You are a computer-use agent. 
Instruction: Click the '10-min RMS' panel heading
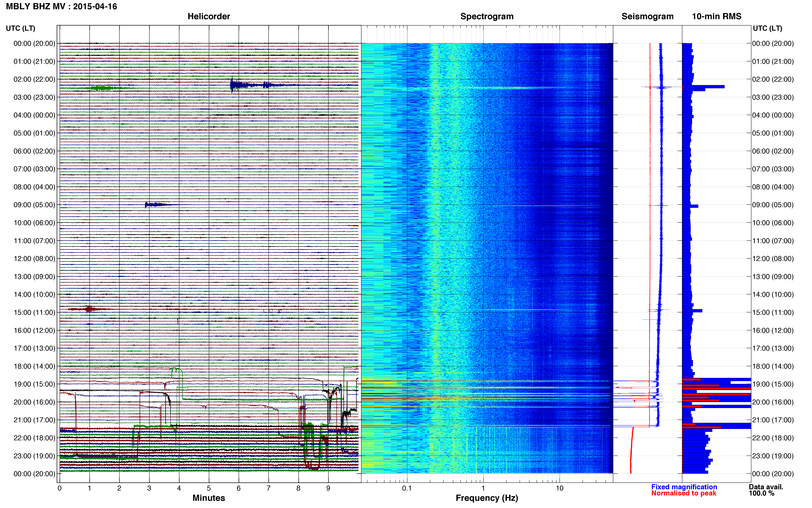[x=716, y=16]
